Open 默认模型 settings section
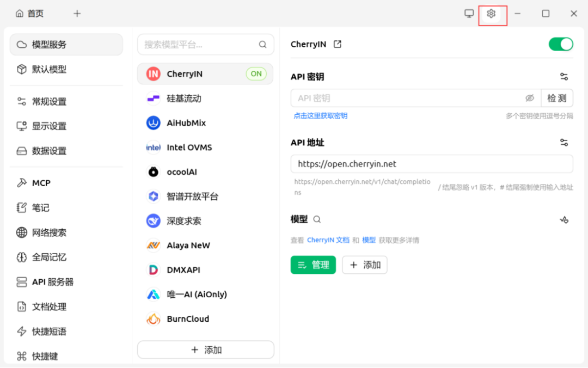The height and width of the screenshot is (368, 588). (66, 69)
